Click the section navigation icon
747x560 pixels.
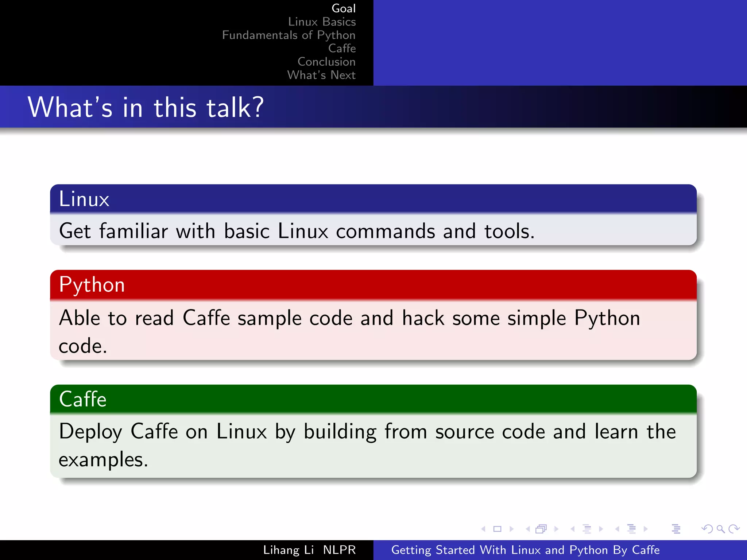click(x=631, y=529)
